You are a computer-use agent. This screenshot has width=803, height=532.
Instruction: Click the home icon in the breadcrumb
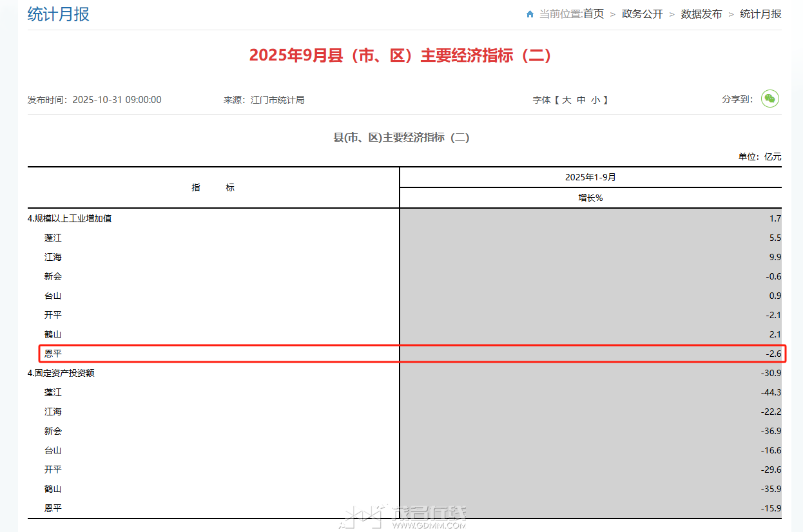click(x=530, y=14)
